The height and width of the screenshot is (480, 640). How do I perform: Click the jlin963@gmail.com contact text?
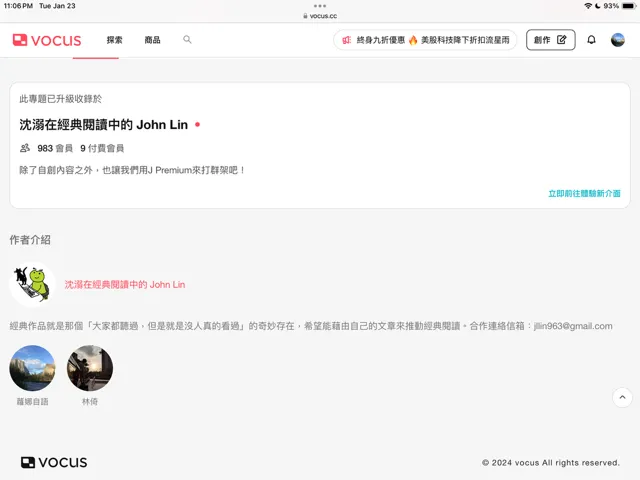point(573,326)
